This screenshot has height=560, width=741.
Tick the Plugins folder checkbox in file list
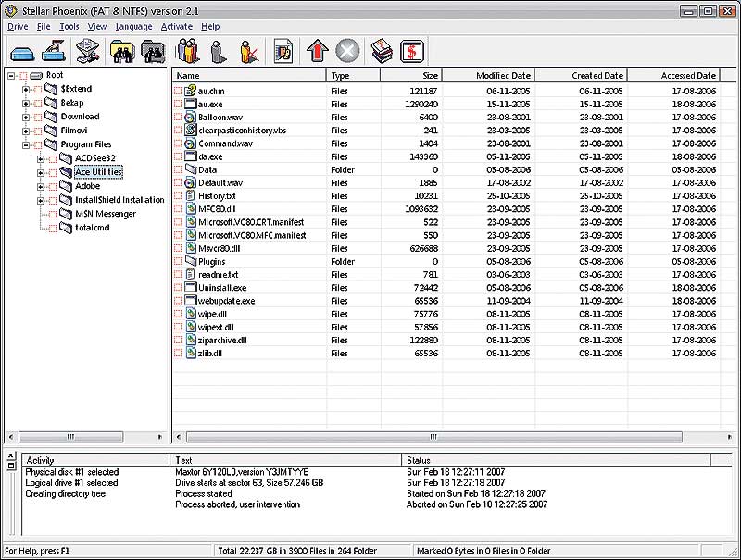point(178,261)
